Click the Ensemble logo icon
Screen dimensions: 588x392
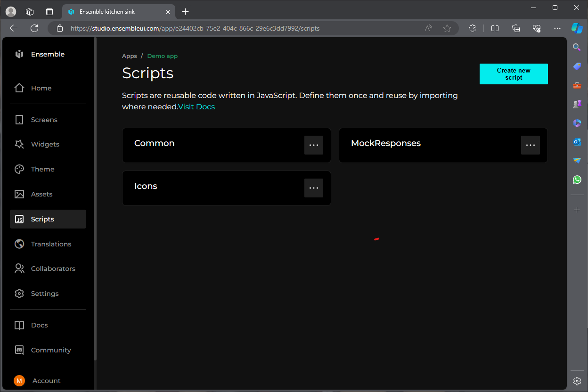tap(19, 54)
